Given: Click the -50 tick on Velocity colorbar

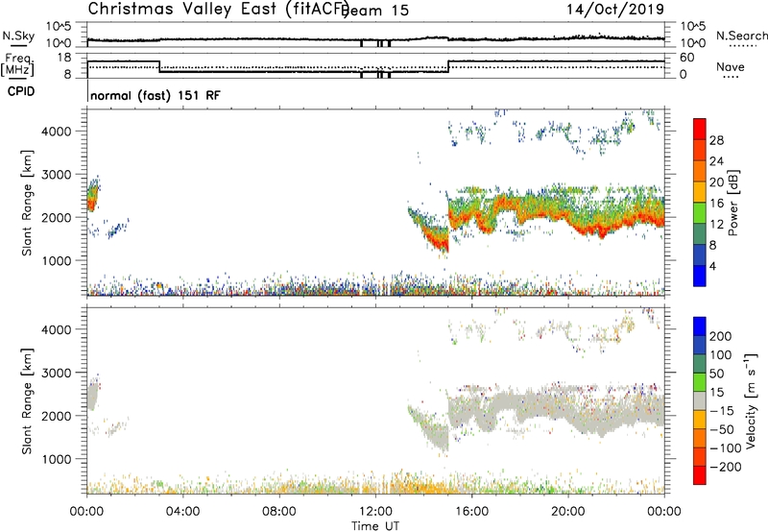Looking at the screenshot, I should click(x=722, y=429).
